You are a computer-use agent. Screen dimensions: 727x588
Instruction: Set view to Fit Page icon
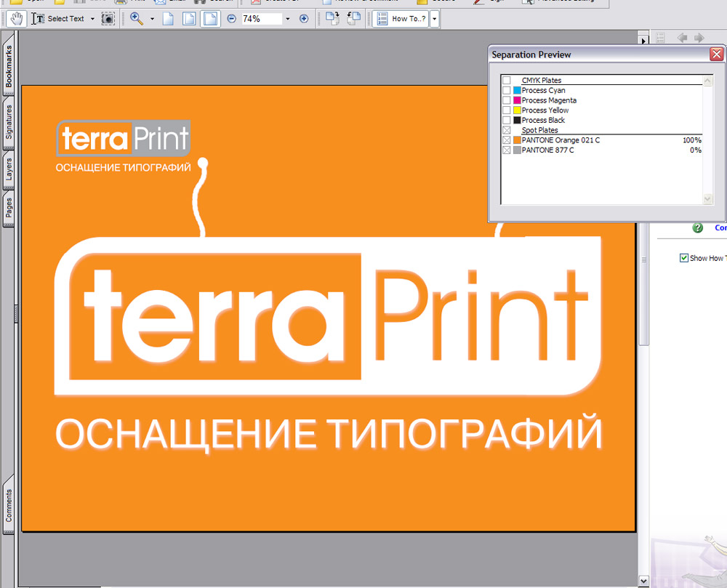(x=189, y=19)
